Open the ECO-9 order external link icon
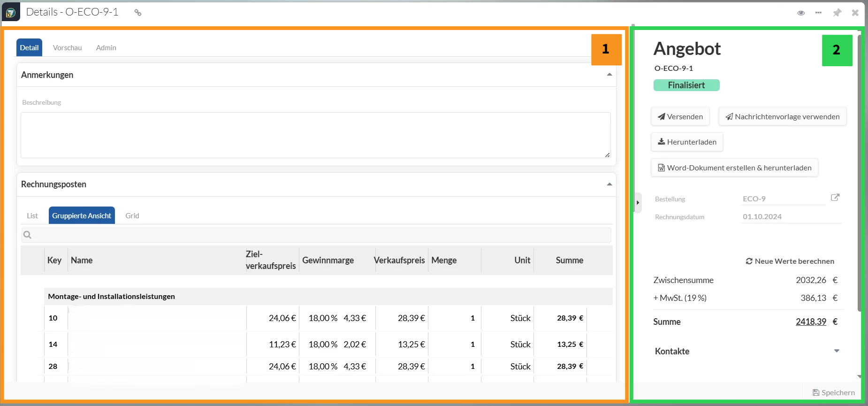This screenshot has height=406, width=868. pos(835,198)
